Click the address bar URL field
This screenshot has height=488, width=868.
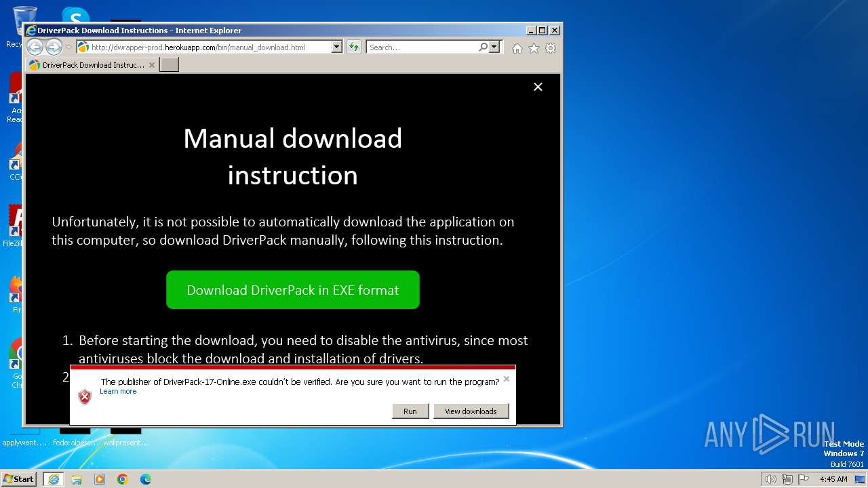pos(210,47)
